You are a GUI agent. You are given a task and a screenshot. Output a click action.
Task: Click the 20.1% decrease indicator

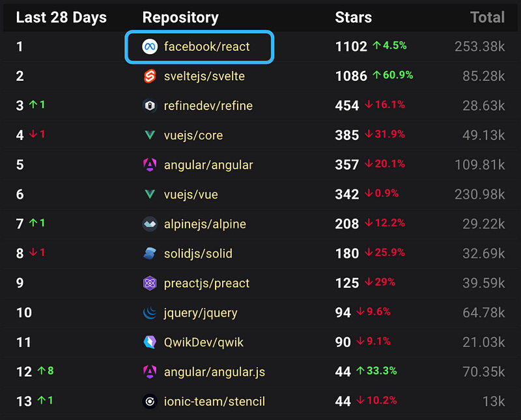pos(384,164)
